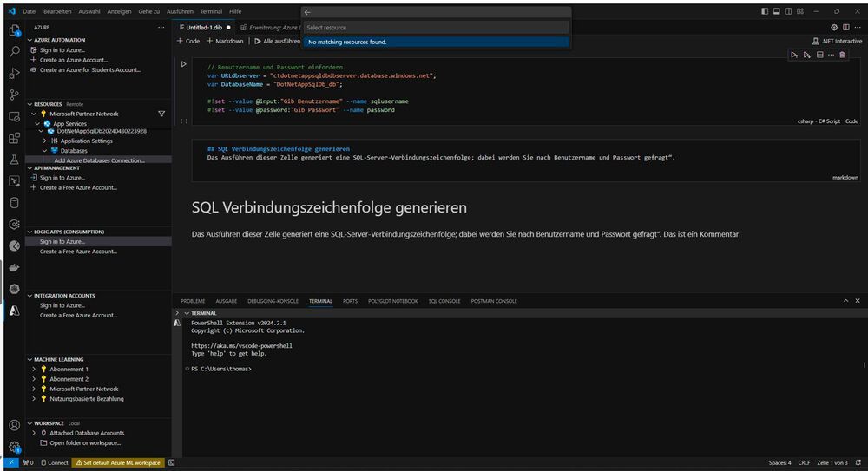Click Spaces: 4 indentation in status bar
Viewport: 868px width, 471px height.
[x=779, y=462]
